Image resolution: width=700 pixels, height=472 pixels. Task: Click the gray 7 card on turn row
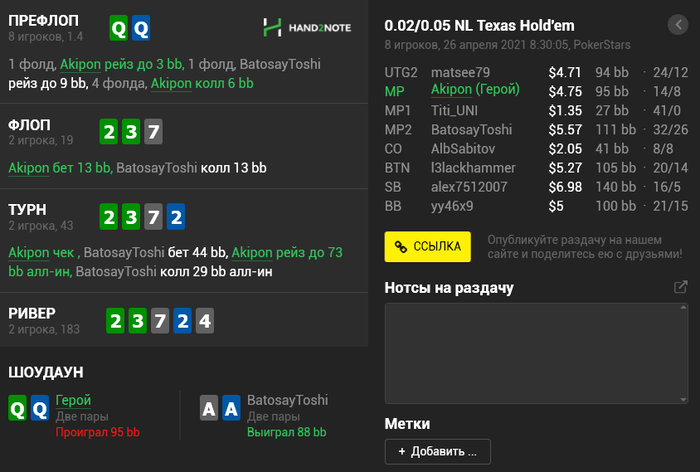(x=153, y=217)
